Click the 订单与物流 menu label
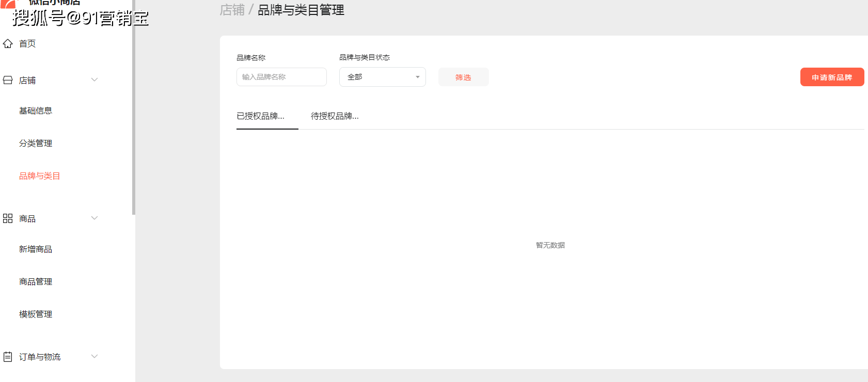Image resolution: width=868 pixels, height=382 pixels. (x=40, y=357)
